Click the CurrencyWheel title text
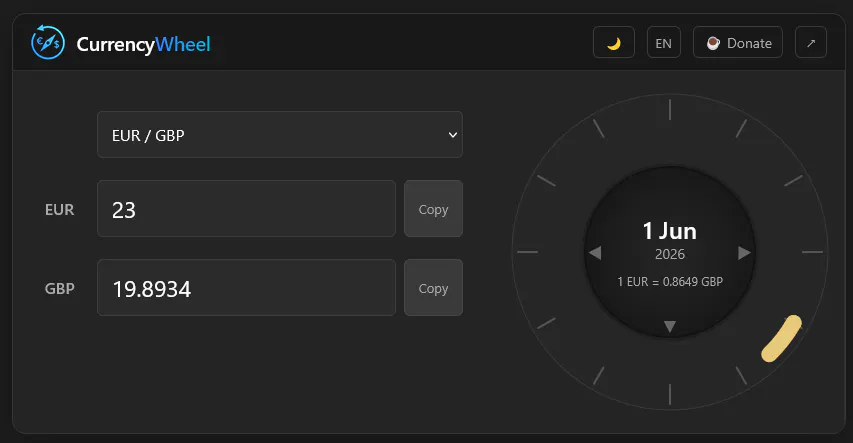Image resolution: width=853 pixels, height=443 pixels. tap(143, 44)
